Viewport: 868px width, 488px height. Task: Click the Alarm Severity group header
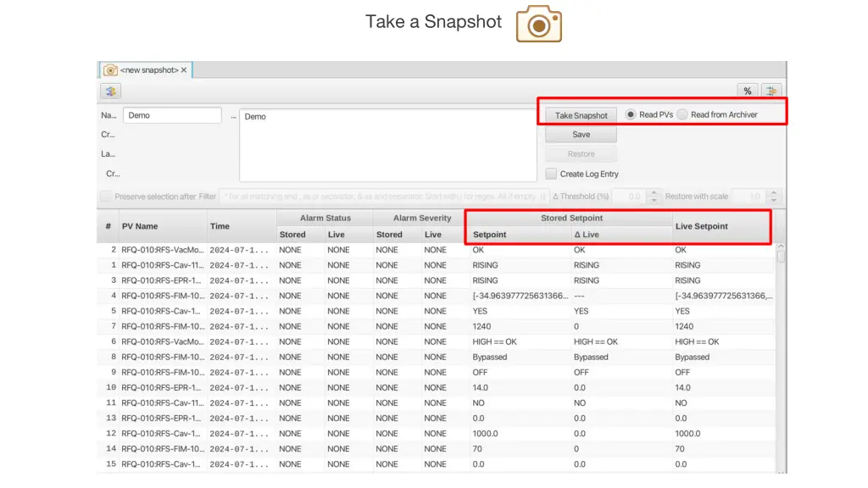(422, 218)
